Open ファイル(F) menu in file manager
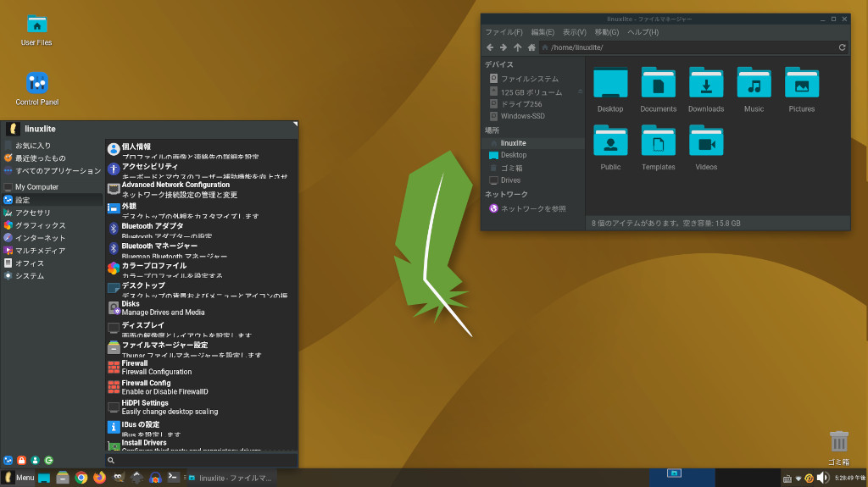868x487 pixels. pyautogui.click(x=504, y=32)
